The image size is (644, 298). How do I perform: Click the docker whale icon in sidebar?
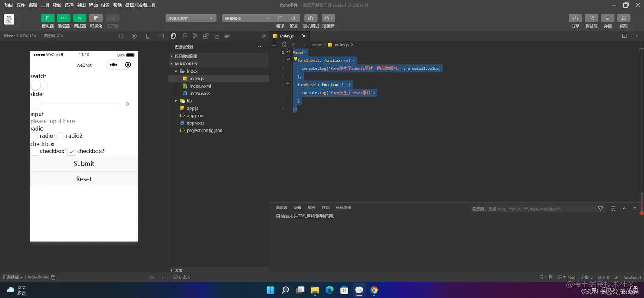click(227, 36)
